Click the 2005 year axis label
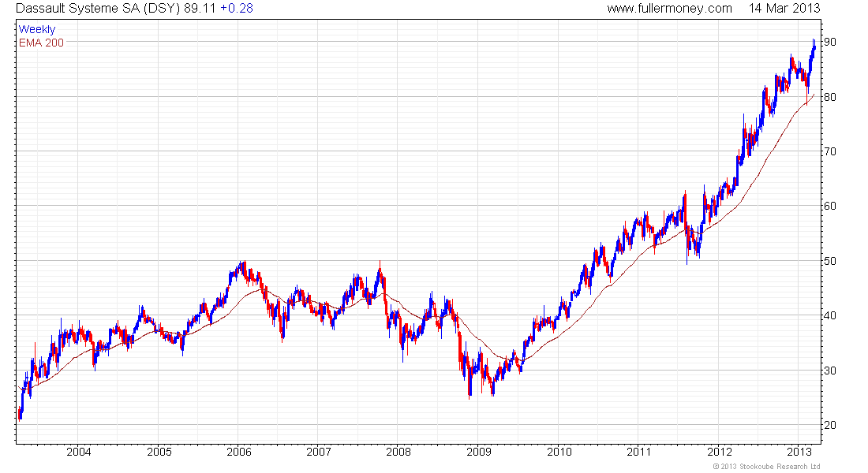The width and height of the screenshot is (868, 473). click(x=159, y=452)
